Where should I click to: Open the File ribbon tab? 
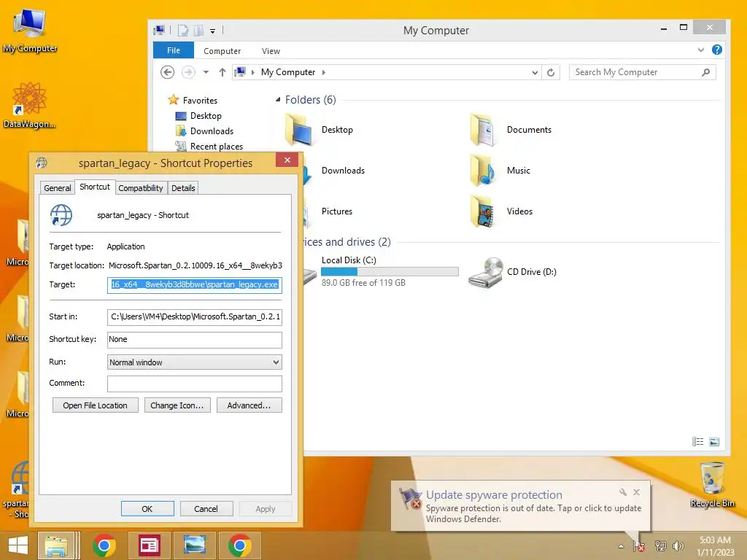[x=174, y=50]
